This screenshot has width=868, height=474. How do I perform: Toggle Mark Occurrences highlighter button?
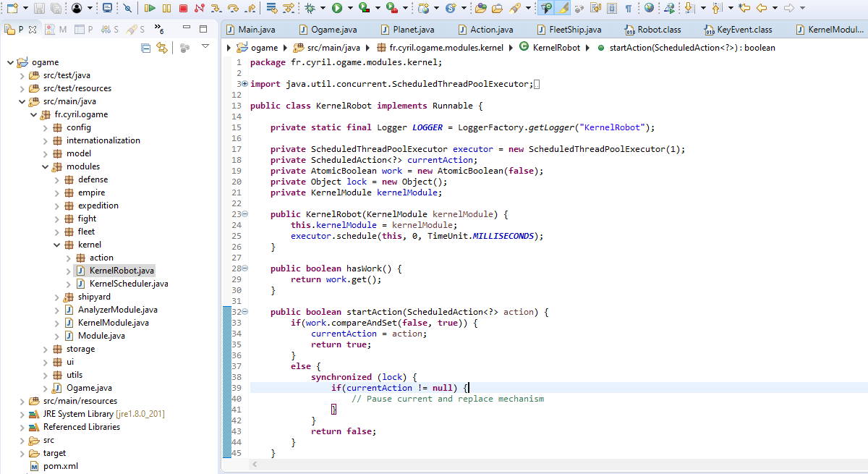click(x=563, y=8)
